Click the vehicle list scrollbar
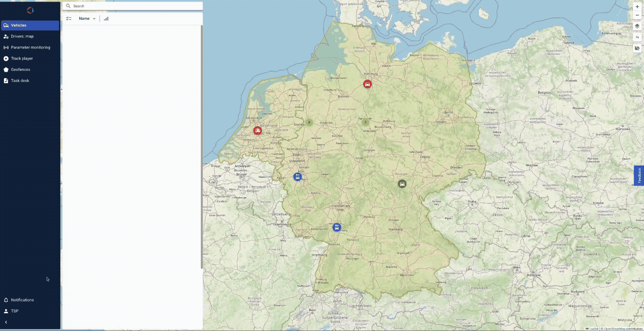The height and width of the screenshot is (331, 644). pyautogui.click(x=202, y=146)
